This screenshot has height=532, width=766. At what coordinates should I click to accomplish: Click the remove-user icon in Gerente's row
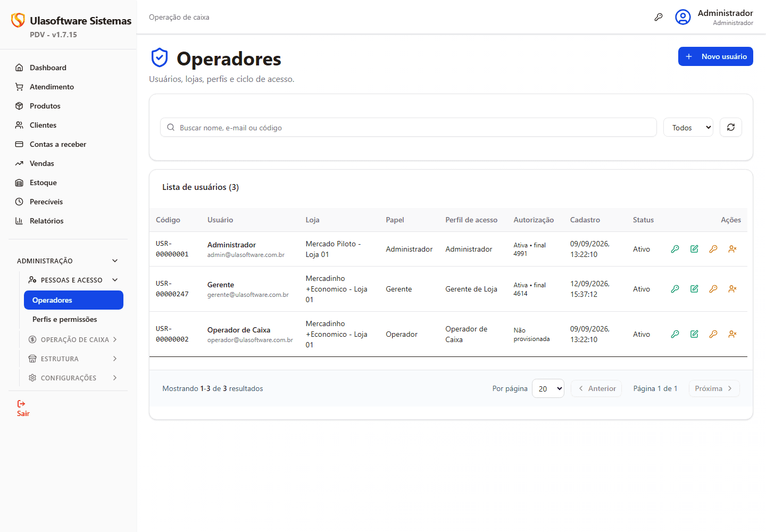732,289
